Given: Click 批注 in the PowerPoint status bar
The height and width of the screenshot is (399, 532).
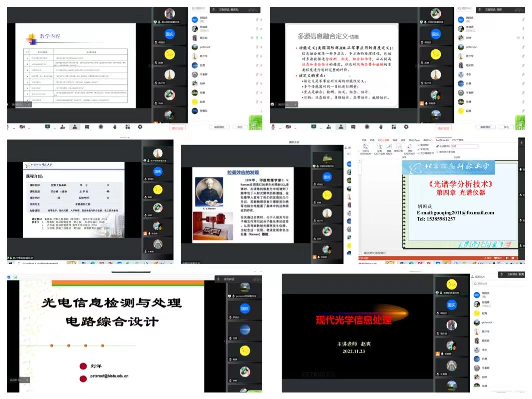Looking at the screenshot, I should coord(498,258).
